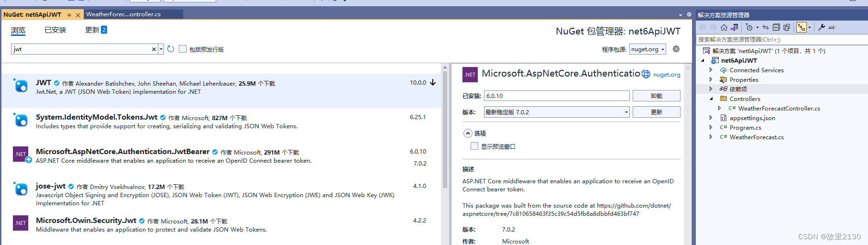The height and width of the screenshot is (245, 868).
Task: Select appsettings.json in Solution Explorer
Action: coord(752,118)
